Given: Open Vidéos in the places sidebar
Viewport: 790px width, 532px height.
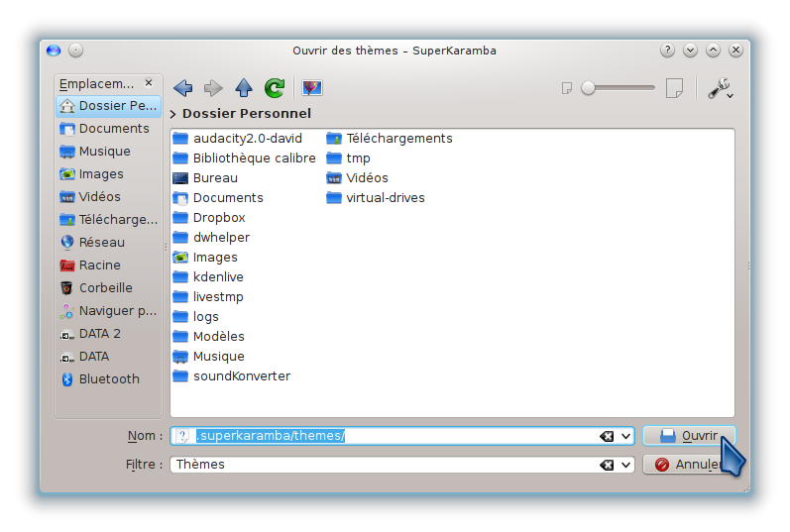Looking at the screenshot, I should point(108,196).
